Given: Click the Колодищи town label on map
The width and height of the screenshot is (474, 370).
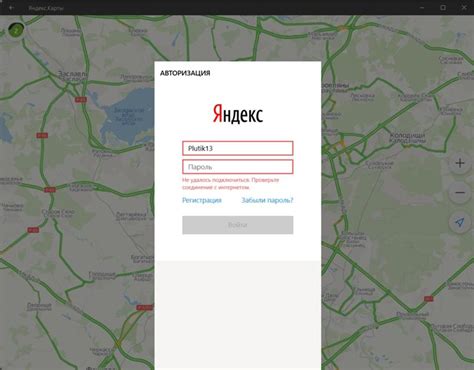Looking at the screenshot, I should [x=407, y=138].
